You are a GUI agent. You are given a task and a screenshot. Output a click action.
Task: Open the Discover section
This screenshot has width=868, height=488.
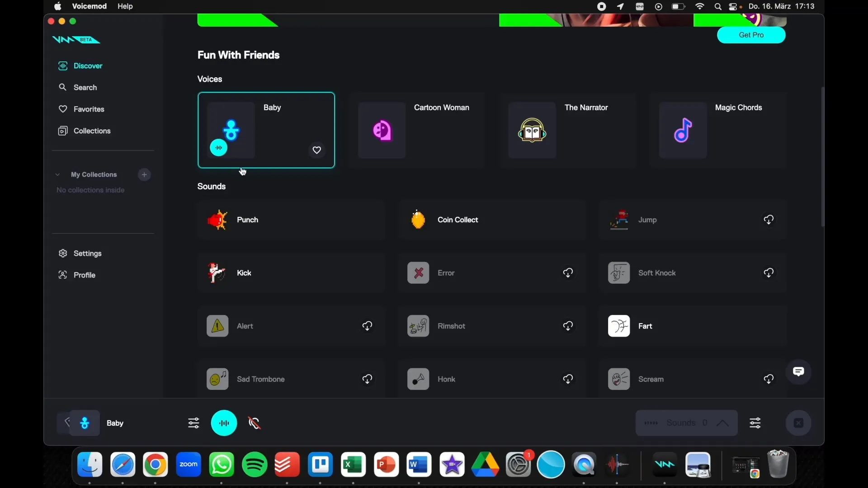point(88,66)
